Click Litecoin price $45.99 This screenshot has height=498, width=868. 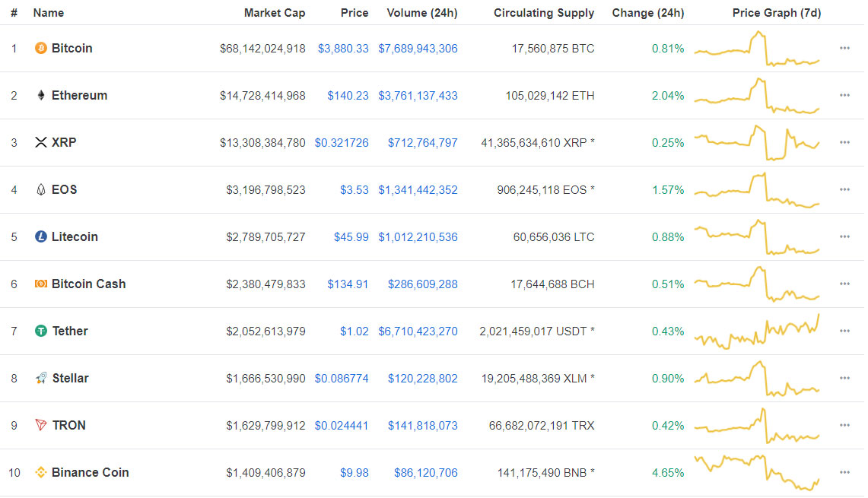tap(351, 237)
